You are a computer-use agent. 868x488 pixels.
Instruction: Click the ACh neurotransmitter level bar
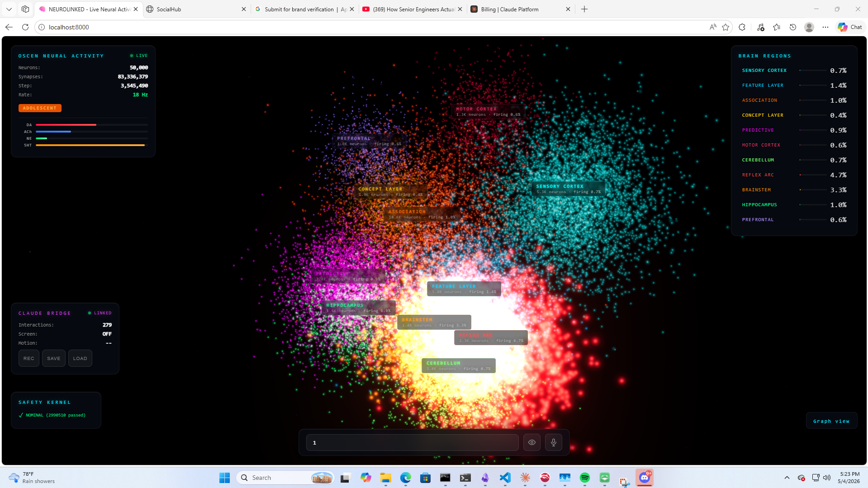(x=91, y=132)
